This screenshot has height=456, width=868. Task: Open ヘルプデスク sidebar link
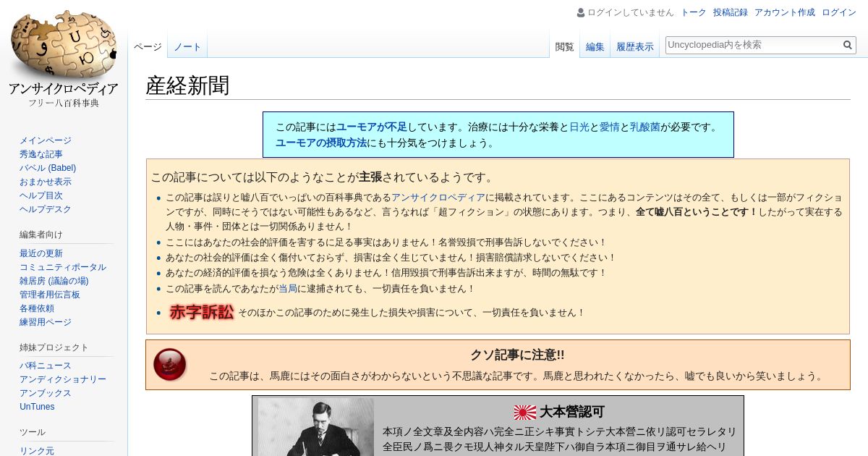(46, 209)
